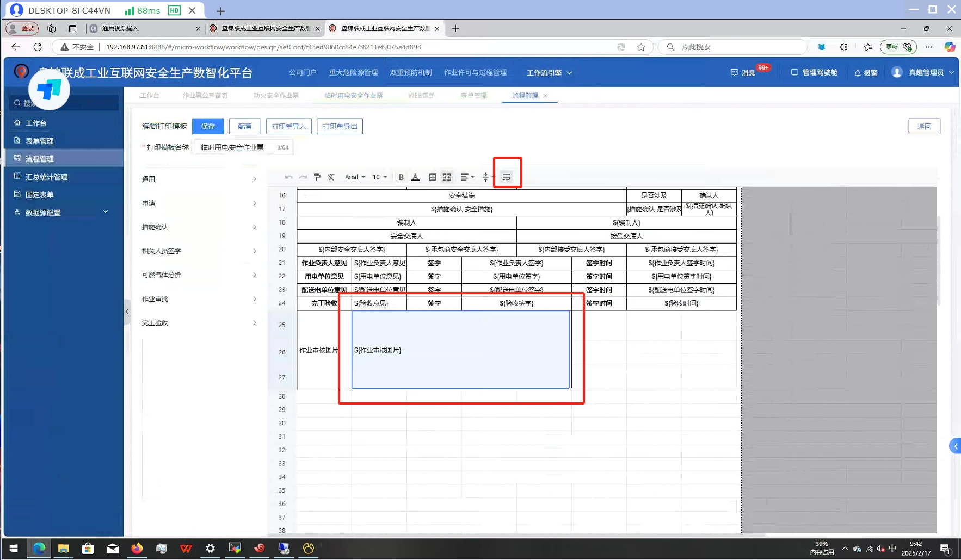Bookmark this page with the star icon
This screenshot has height=560, width=961.
click(x=641, y=47)
